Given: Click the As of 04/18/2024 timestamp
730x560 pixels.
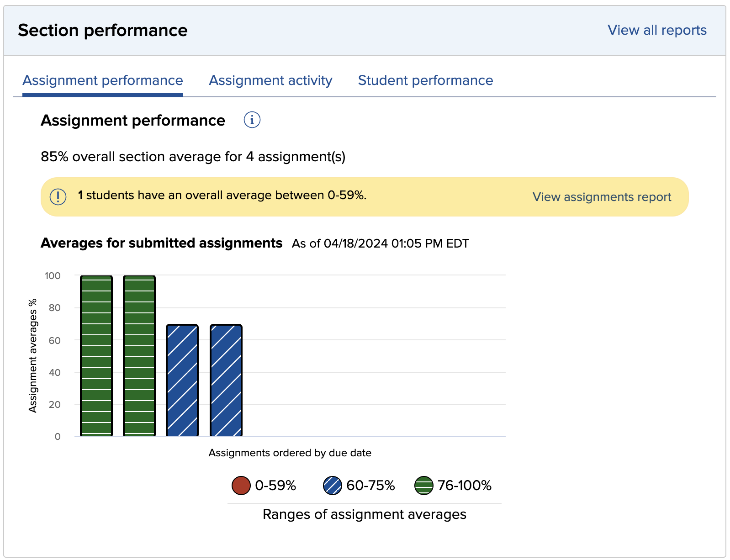Looking at the screenshot, I should click(x=380, y=243).
